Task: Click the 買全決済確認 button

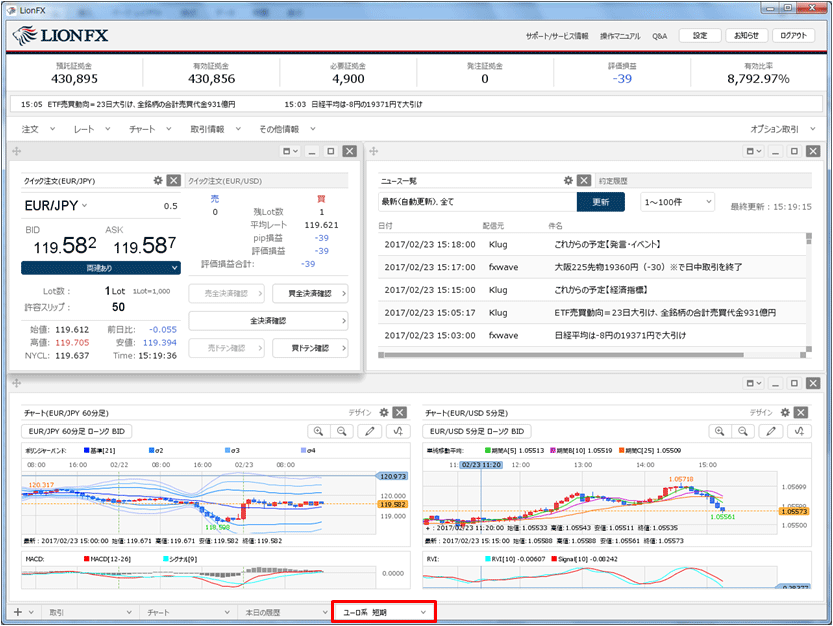Action: [x=310, y=293]
